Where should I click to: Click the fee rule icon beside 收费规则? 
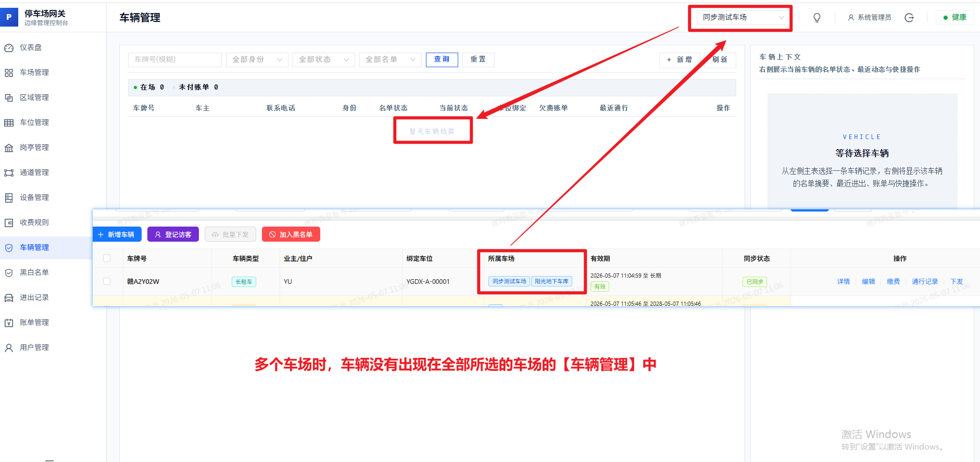coord(9,223)
